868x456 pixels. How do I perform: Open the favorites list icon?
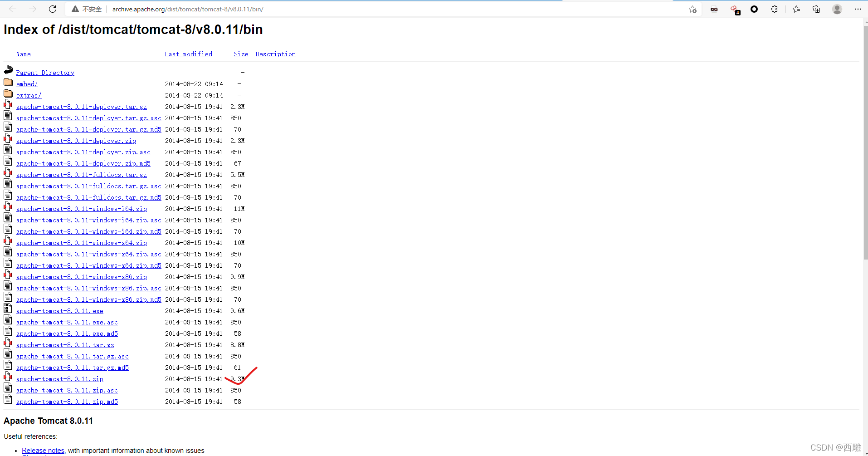coord(796,9)
